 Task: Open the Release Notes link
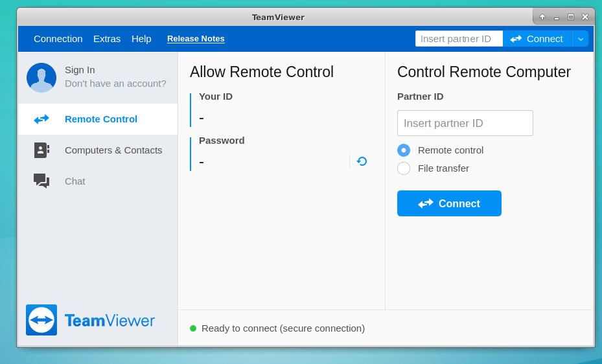pos(196,39)
